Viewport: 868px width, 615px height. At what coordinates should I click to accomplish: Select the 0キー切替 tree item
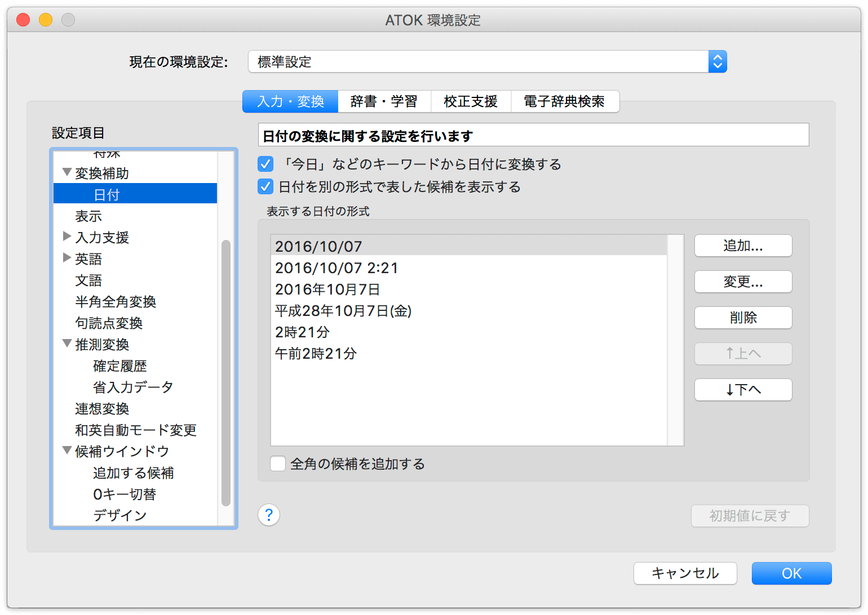click(135, 494)
